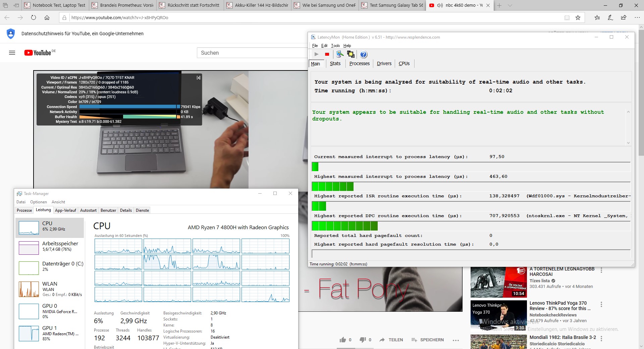Close the nbc 4k60 demo tab

coord(488,5)
